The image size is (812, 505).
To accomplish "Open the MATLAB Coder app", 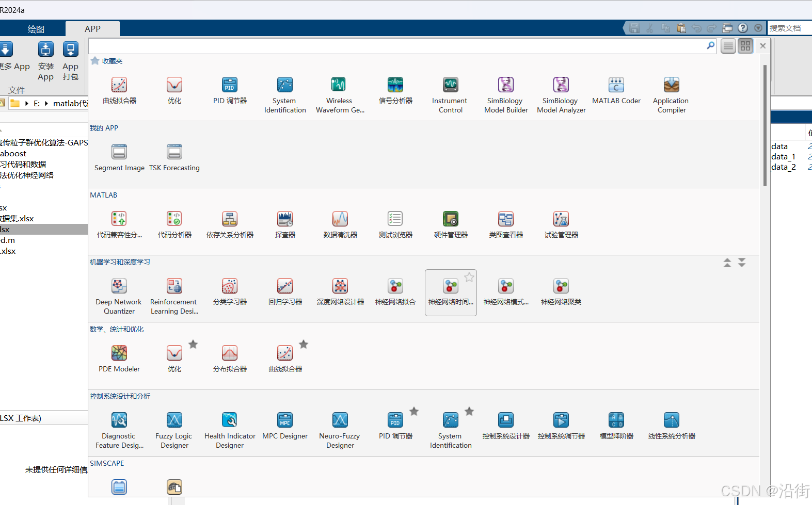I will tap(616, 90).
